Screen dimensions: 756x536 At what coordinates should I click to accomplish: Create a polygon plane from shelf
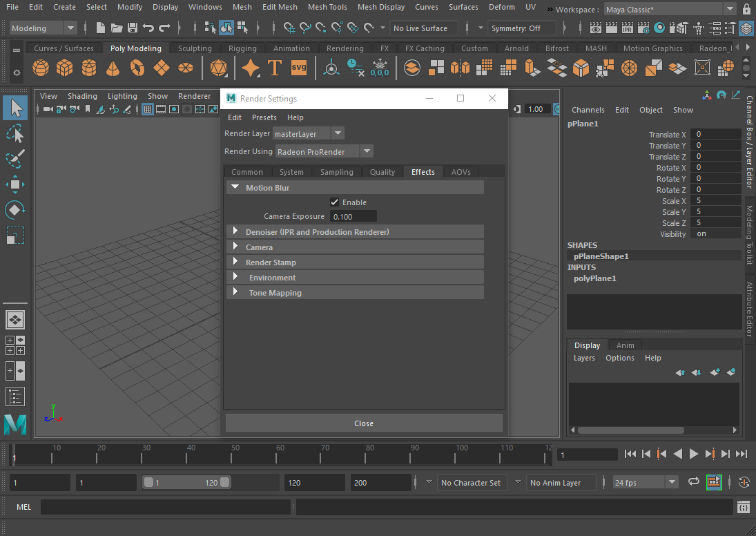click(161, 68)
